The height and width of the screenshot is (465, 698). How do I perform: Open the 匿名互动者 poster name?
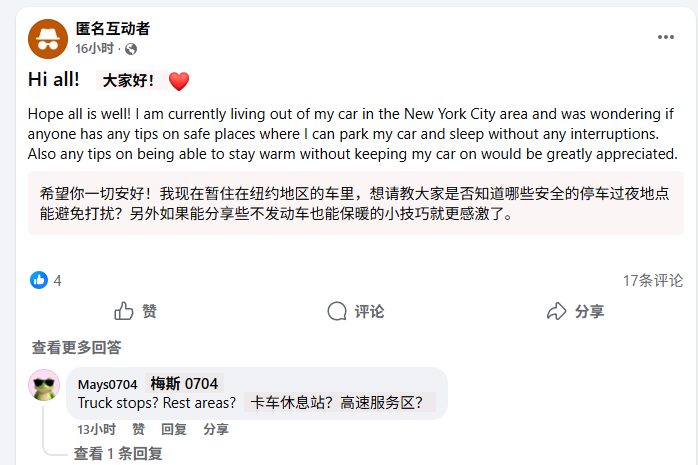pos(113,28)
